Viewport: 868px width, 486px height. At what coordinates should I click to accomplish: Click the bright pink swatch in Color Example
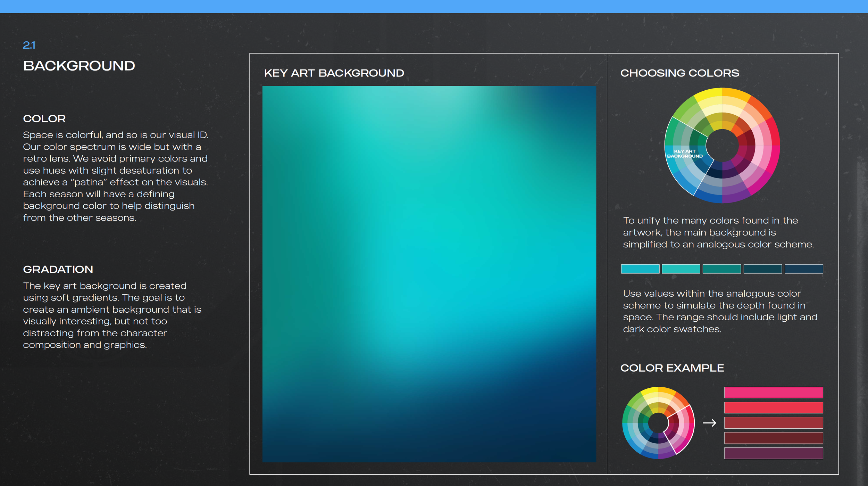pyautogui.click(x=774, y=392)
